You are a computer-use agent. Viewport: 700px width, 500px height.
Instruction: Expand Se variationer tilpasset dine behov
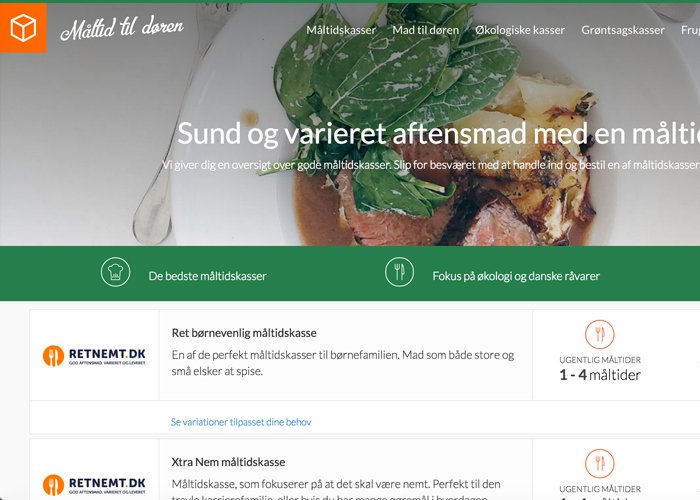(x=241, y=422)
